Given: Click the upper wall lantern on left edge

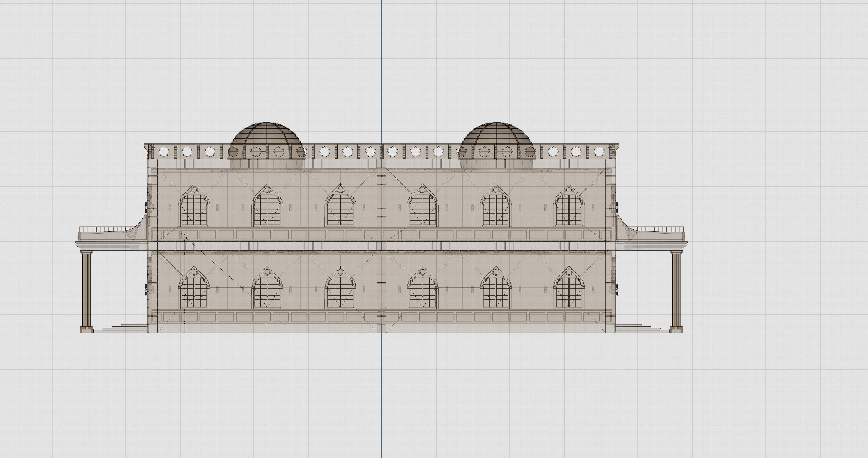Looking at the screenshot, I should [146, 207].
